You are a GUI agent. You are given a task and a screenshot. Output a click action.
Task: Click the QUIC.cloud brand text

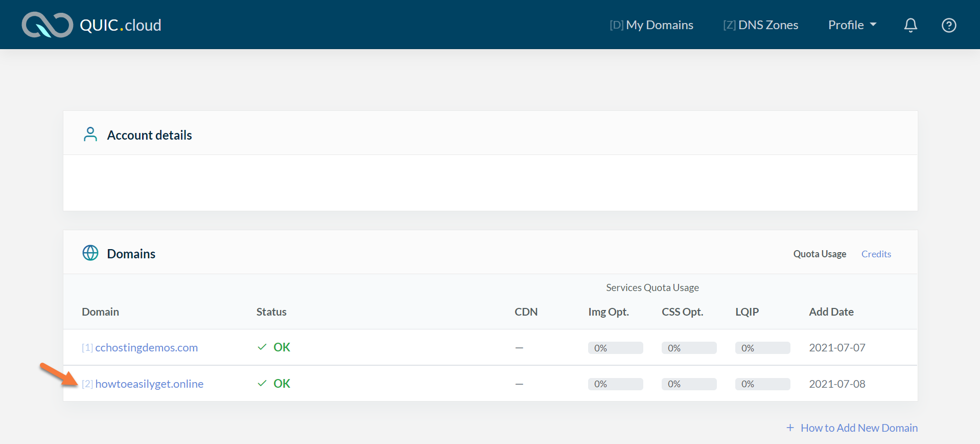tap(121, 25)
